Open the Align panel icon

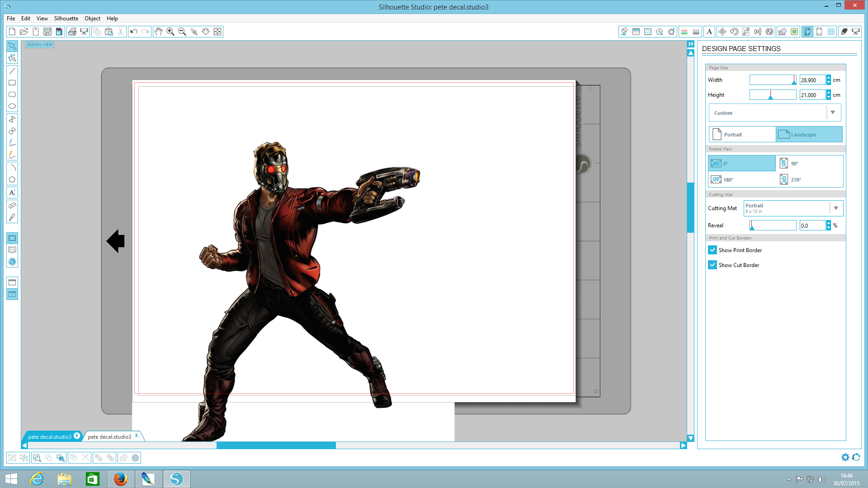coord(758,32)
